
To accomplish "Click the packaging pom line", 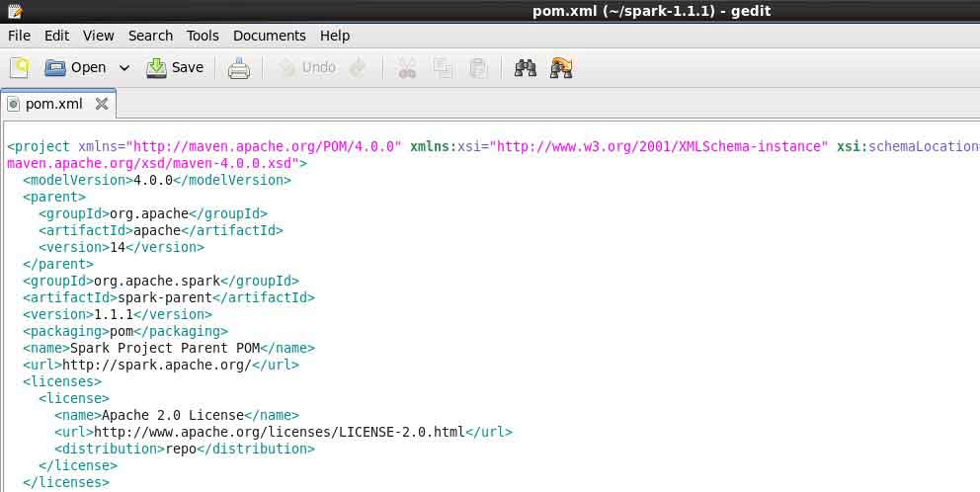I will (125, 331).
